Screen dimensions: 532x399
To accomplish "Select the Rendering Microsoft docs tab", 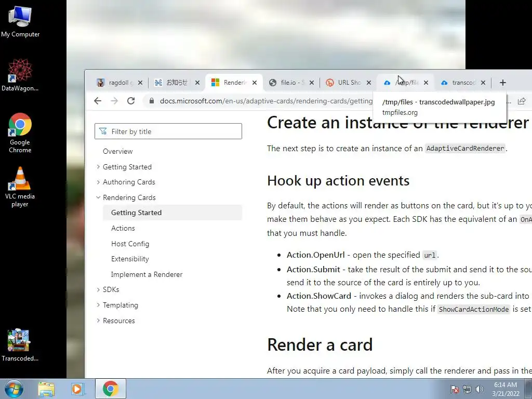I will click(x=230, y=83).
